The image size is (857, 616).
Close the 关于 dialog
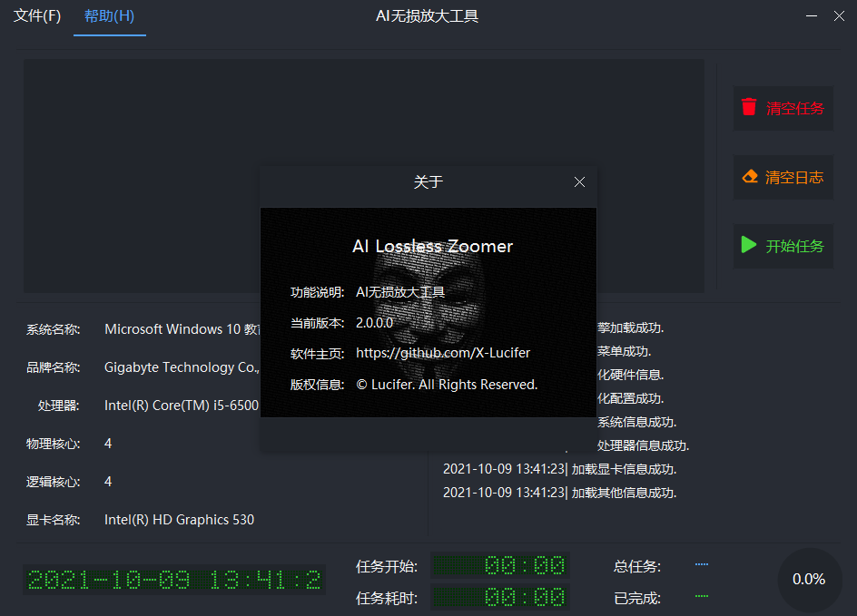tap(579, 181)
